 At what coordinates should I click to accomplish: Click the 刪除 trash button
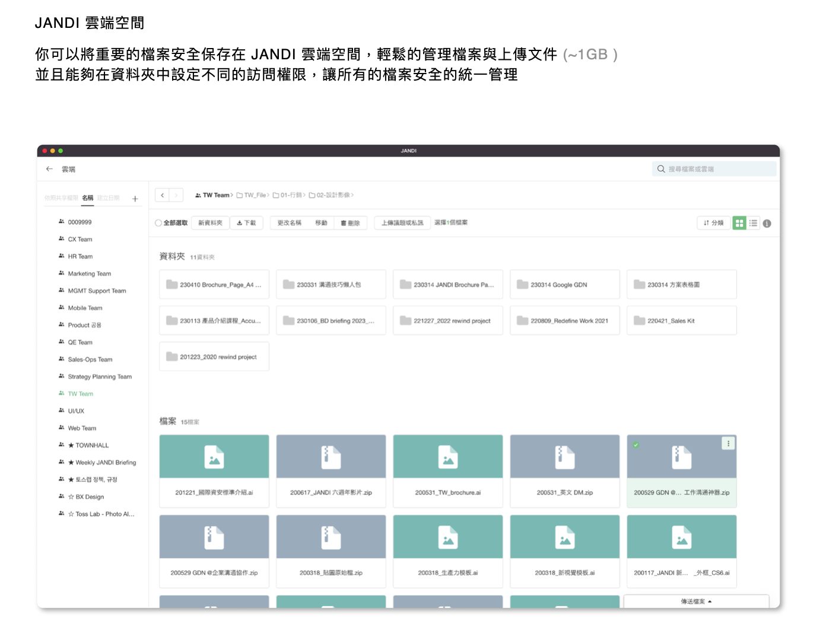point(350,223)
